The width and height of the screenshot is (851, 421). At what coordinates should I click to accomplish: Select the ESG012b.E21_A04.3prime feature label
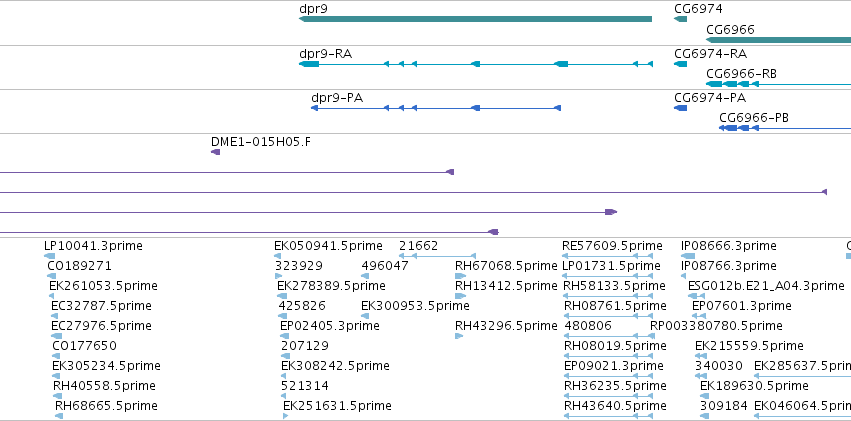click(x=766, y=286)
